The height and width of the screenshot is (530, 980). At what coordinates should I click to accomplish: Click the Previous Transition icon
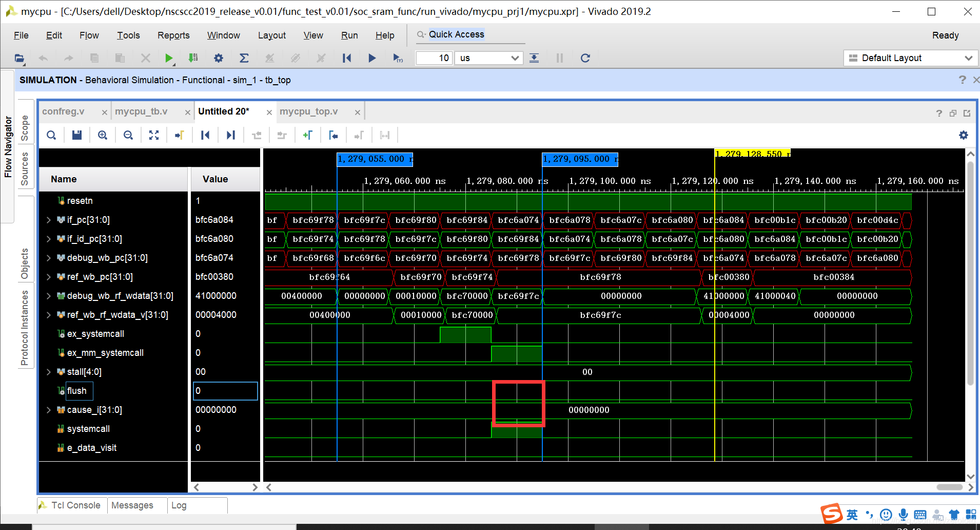tap(257, 135)
